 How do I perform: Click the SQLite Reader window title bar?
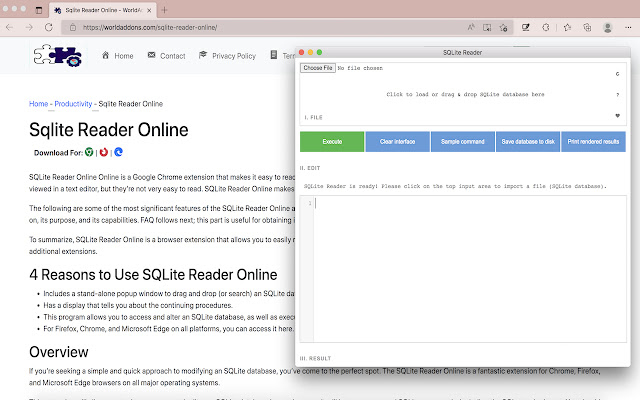pyautogui.click(x=462, y=52)
